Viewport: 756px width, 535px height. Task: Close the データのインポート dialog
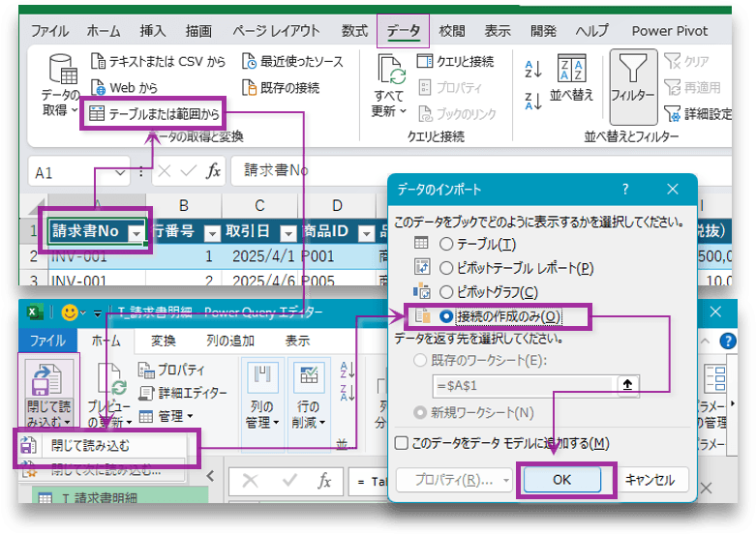(x=673, y=189)
